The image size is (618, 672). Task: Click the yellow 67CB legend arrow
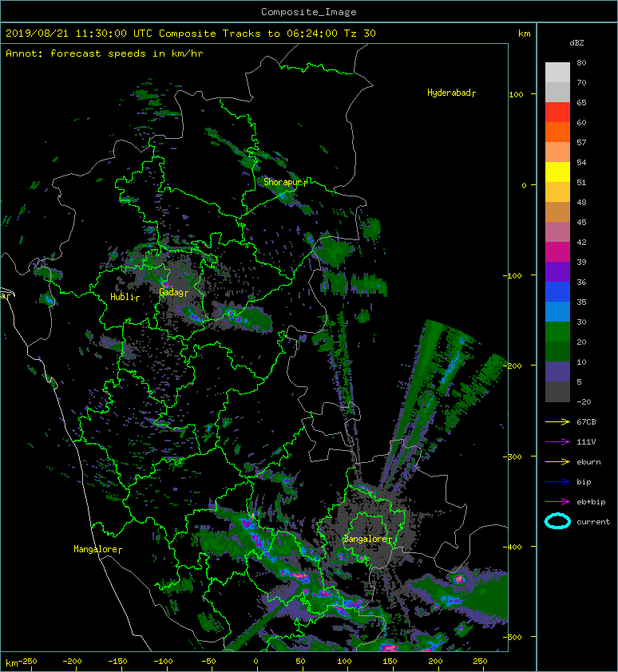(557, 422)
